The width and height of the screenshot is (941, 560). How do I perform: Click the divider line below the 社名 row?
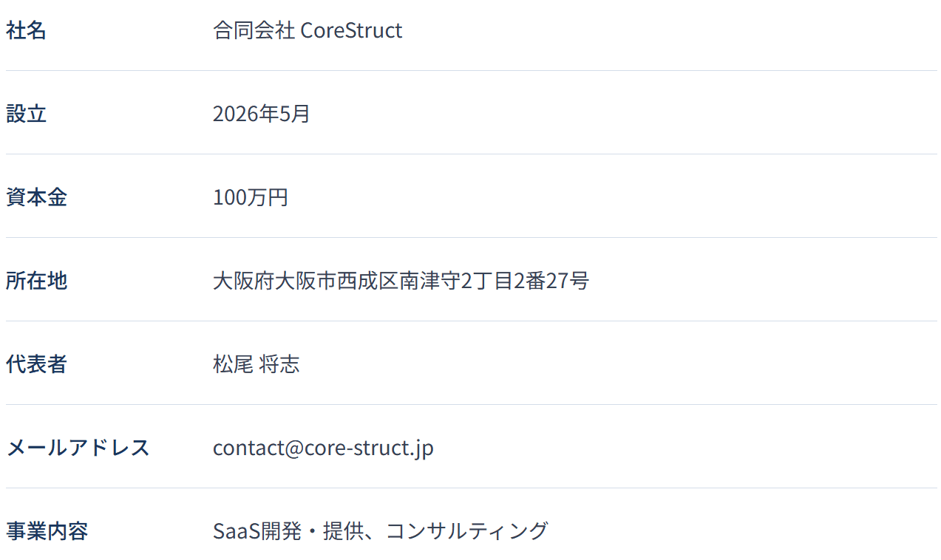(471, 71)
